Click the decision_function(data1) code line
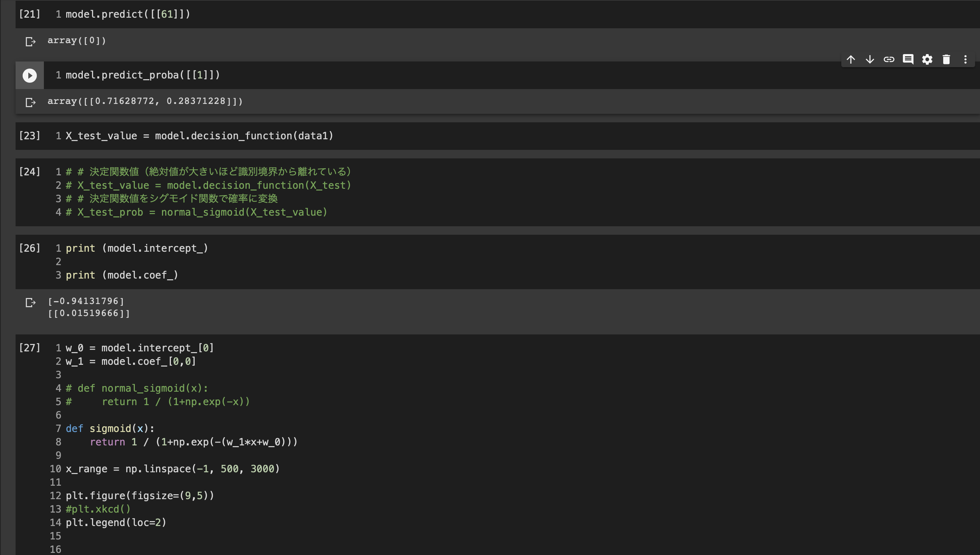 [200, 136]
